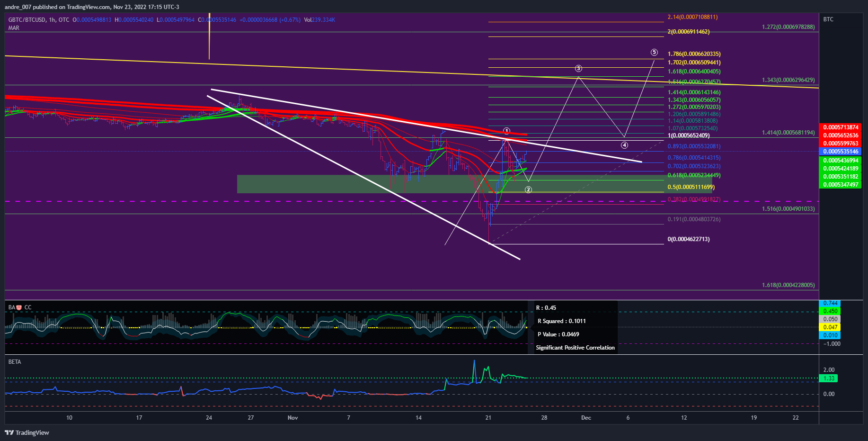Click the Fib label 0.191(0.0004803726)

pyautogui.click(x=694, y=219)
